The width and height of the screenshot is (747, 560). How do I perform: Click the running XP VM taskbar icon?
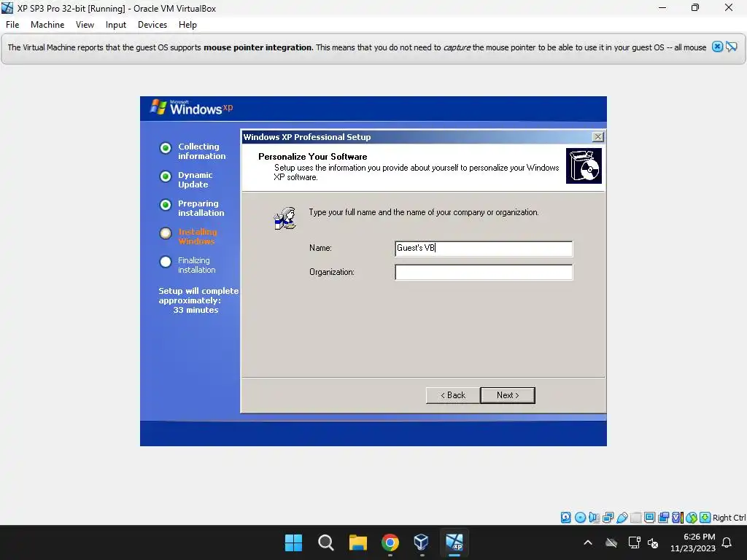click(454, 542)
